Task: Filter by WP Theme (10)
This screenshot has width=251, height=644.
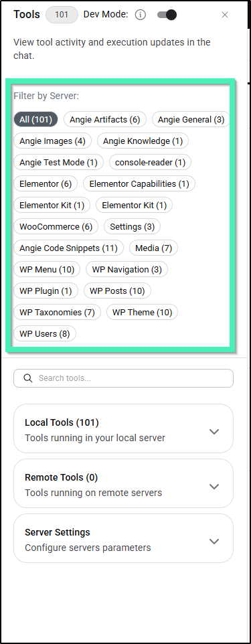Action: (x=142, y=312)
